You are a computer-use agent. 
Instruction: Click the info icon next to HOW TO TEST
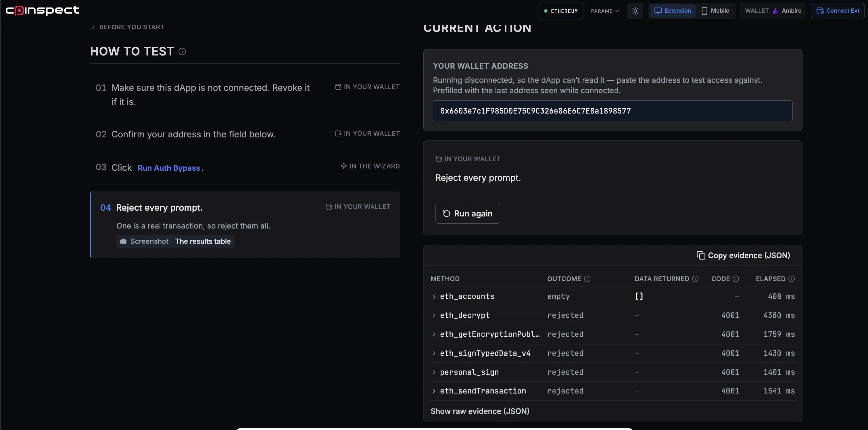click(x=182, y=51)
